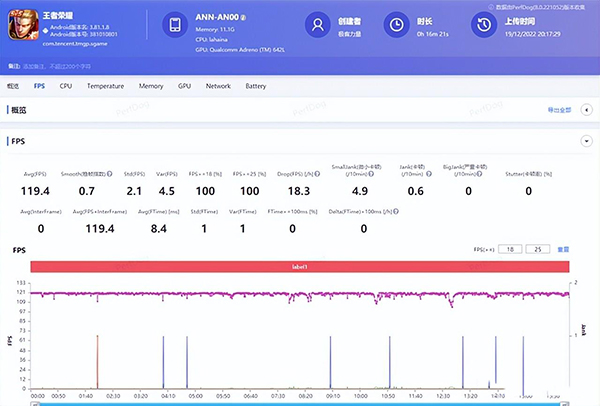Click the reset link beside FPS threshold inputs
Screen dimensions: 600x406
pos(563,249)
